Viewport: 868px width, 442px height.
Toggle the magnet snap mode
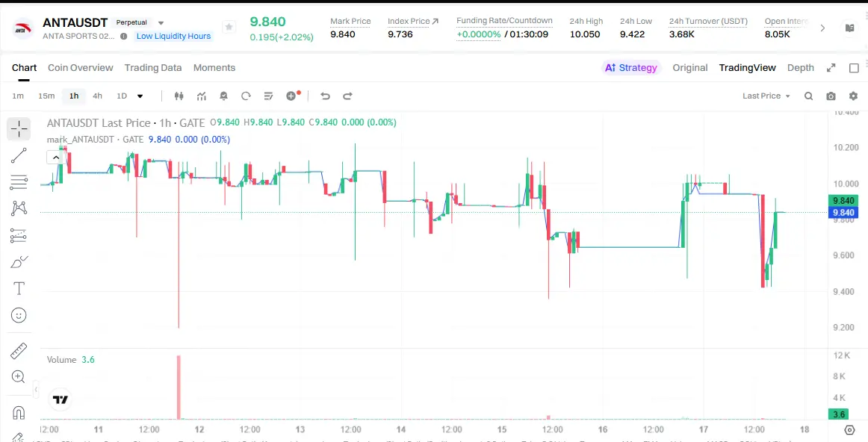tap(19, 413)
